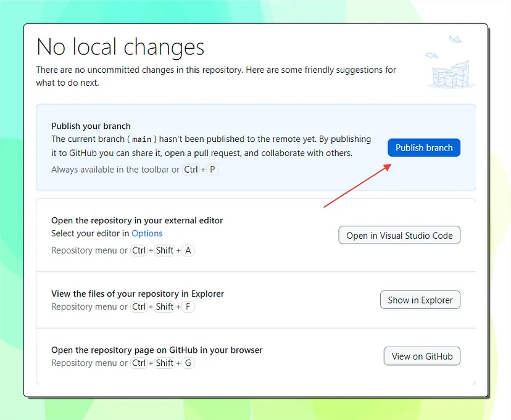Click 'Always available in the toolbar or' text
The width and height of the screenshot is (511, 420).
(115, 170)
